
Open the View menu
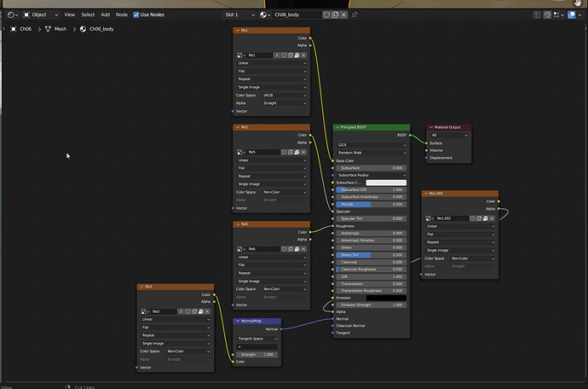coord(69,15)
